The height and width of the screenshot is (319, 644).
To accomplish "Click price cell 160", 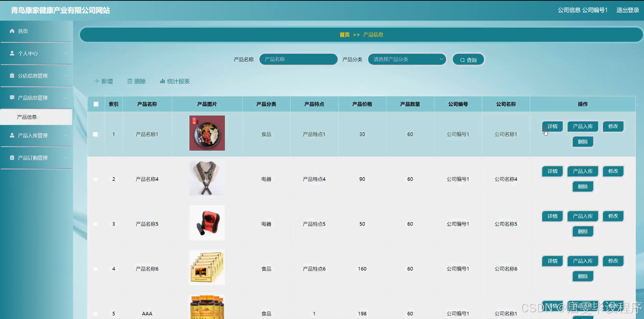I will click(x=362, y=269).
